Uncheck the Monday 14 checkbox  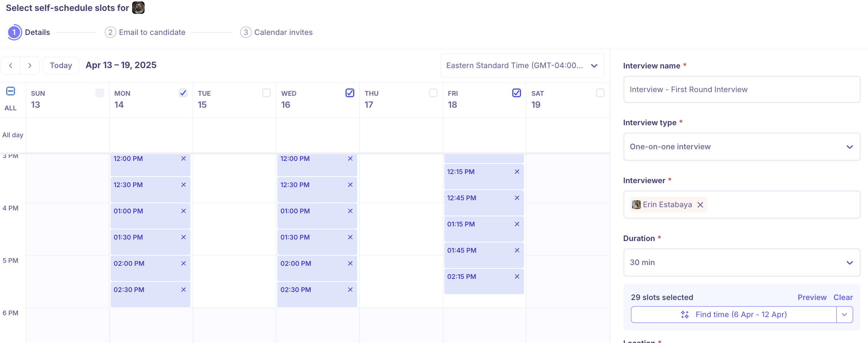click(x=183, y=93)
